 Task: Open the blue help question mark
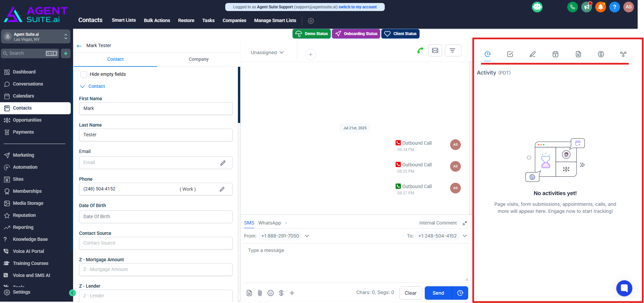(615, 7)
